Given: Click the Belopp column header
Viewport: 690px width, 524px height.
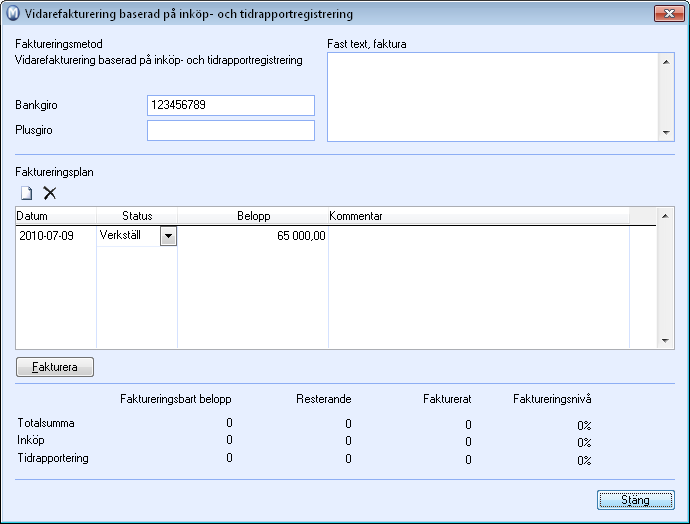Looking at the screenshot, I should (253, 216).
